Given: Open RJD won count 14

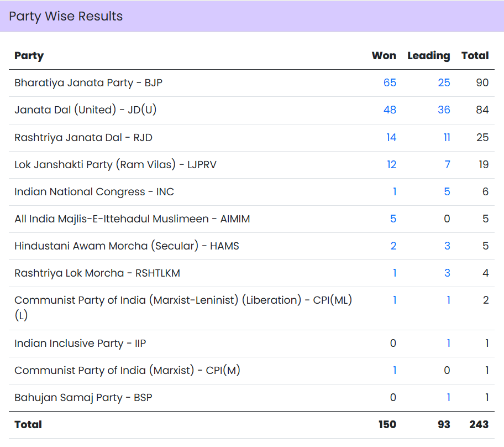Looking at the screenshot, I should coord(391,137).
